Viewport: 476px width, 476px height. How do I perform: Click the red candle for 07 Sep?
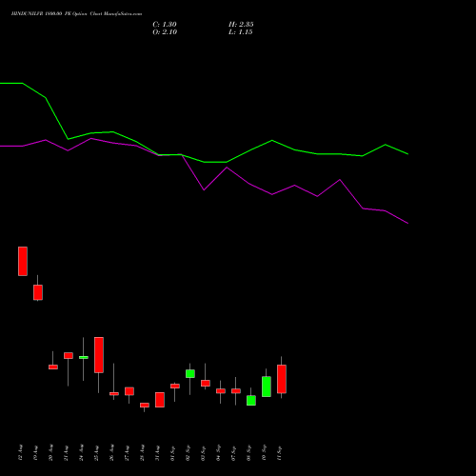click(x=236, y=391)
